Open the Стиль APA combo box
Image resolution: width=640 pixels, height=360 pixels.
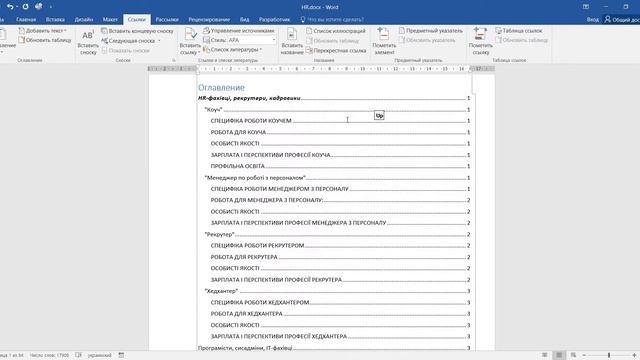pyautogui.click(x=251, y=40)
